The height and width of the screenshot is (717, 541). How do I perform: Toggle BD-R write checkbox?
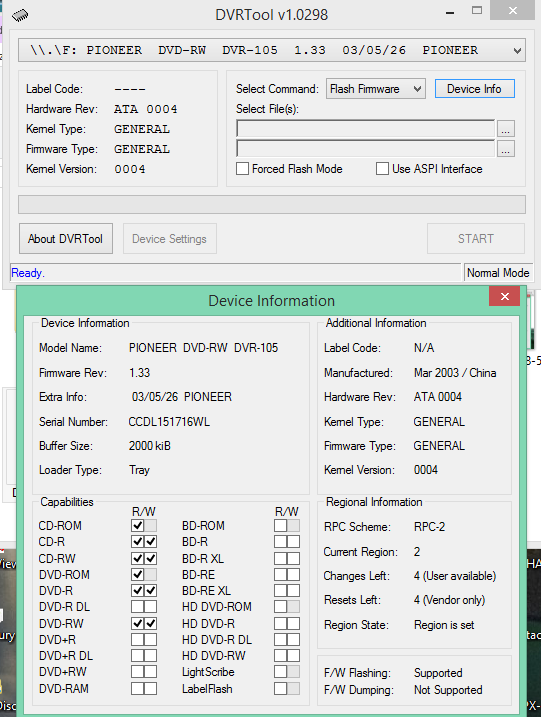(294, 542)
